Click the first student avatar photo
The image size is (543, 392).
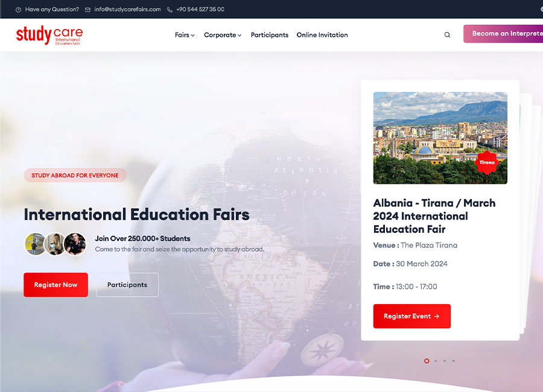click(x=35, y=244)
